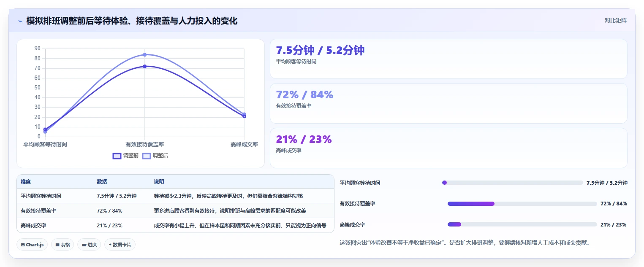Click the 表格 tag chip
Screen dimensions: 644x267
(x=62, y=245)
